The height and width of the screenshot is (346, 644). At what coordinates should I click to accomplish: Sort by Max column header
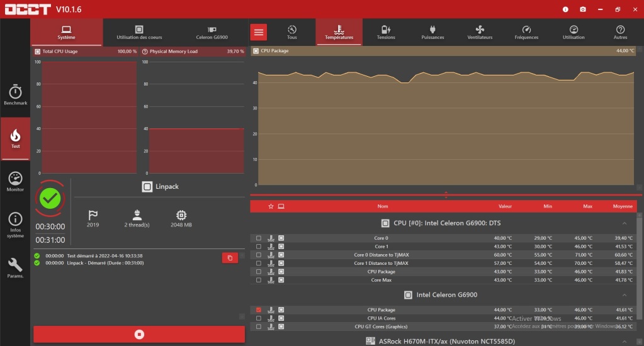click(x=588, y=206)
